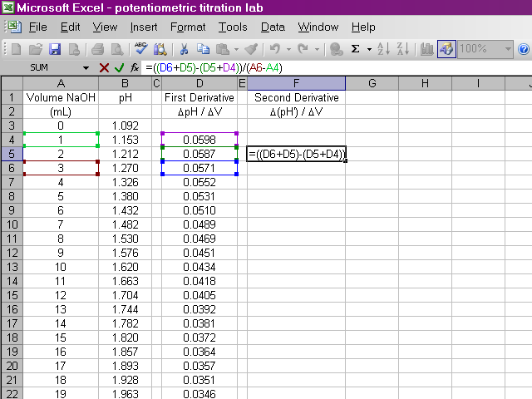Click cell B20 showing 1.893

click(x=126, y=366)
